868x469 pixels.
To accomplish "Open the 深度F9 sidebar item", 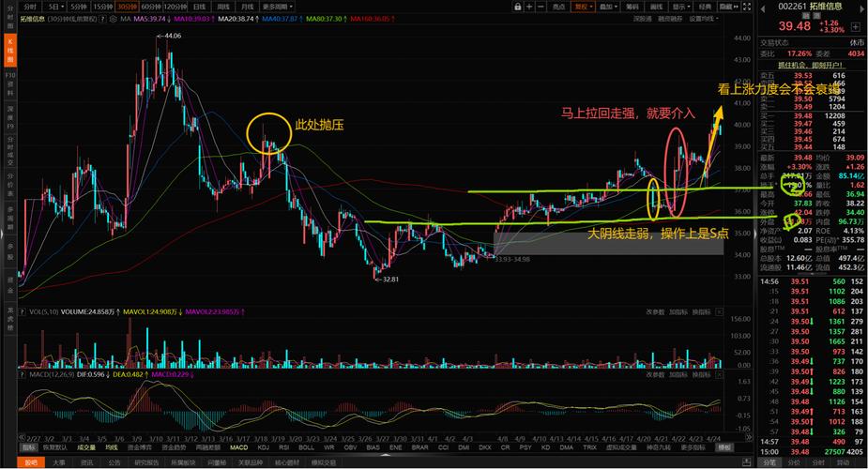I will click(x=10, y=118).
